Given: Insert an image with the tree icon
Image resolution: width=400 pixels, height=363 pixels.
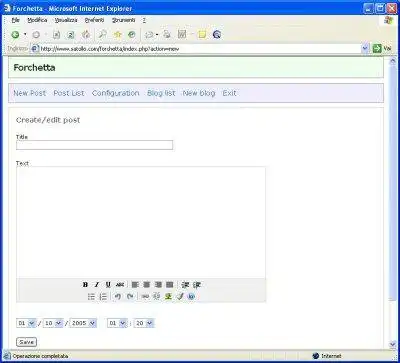Looking at the screenshot, I should click(168, 296).
